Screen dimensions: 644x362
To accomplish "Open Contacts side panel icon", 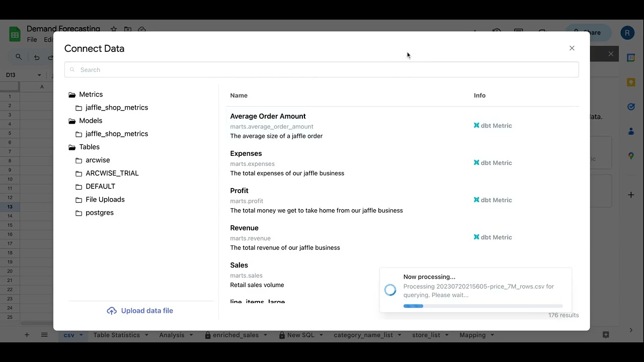I will tap(631, 131).
